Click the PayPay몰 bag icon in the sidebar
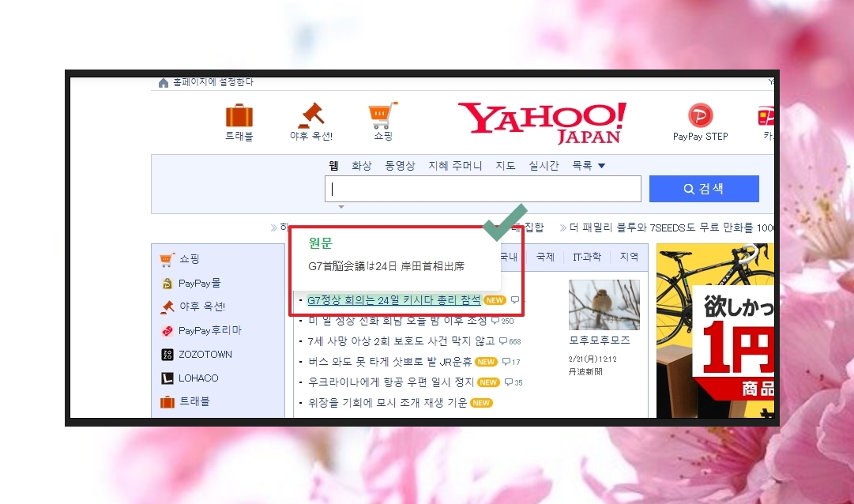 click(x=167, y=284)
